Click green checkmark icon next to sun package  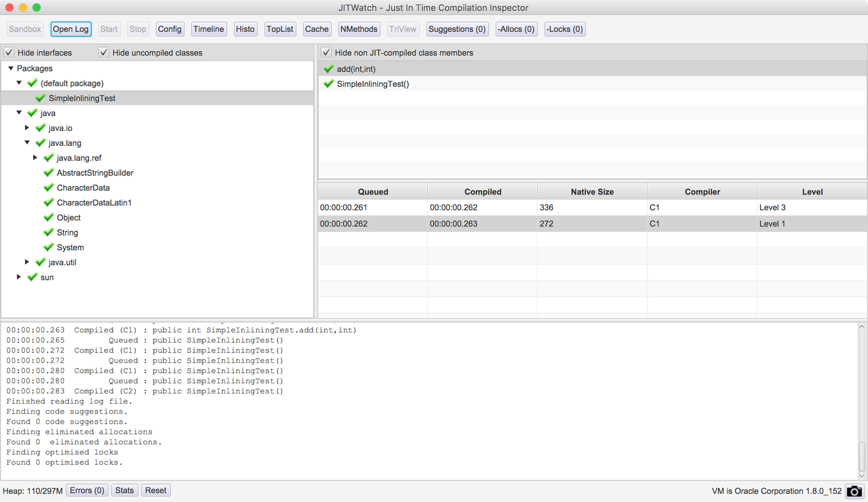pos(33,277)
